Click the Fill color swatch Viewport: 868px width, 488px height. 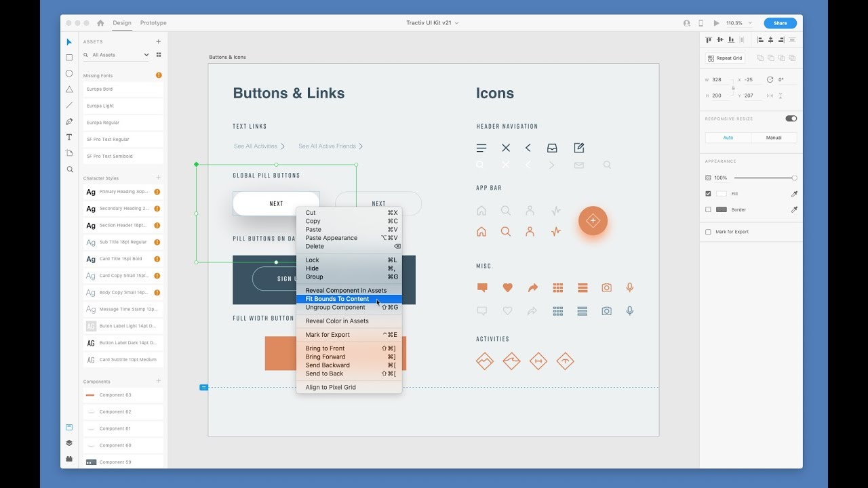722,194
